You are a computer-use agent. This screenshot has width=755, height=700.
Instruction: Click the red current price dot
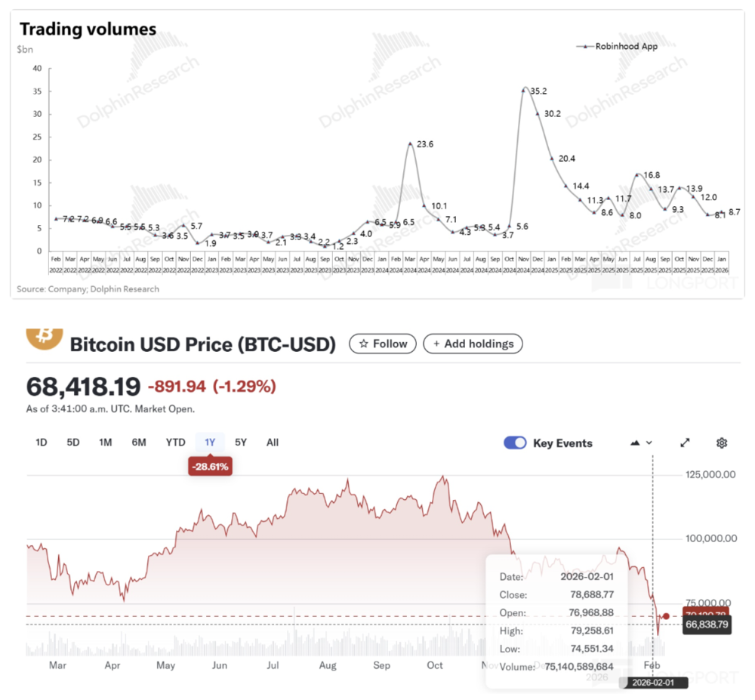coord(666,616)
